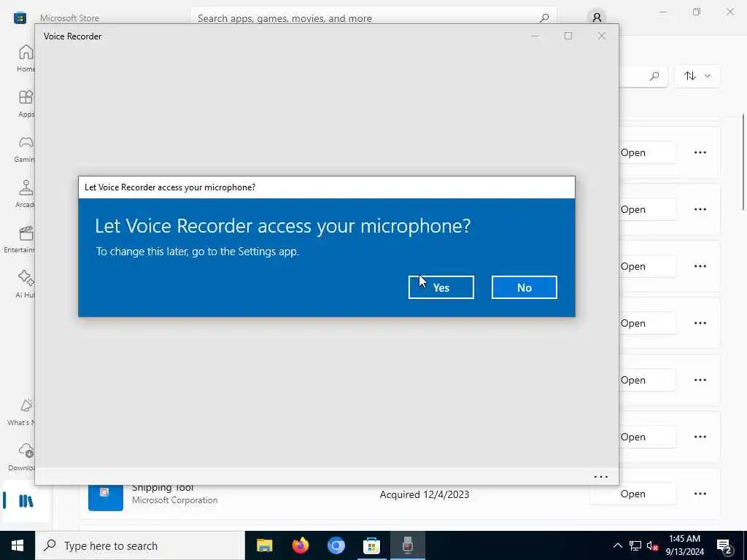Image resolution: width=747 pixels, height=560 pixels.
Task: Open Gaming section in Store sidebar
Action: [24, 149]
